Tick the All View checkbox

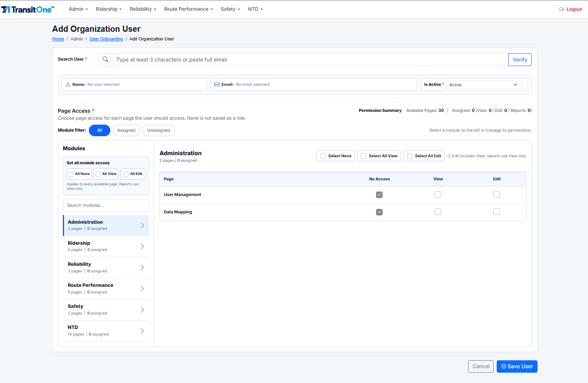click(98, 174)
